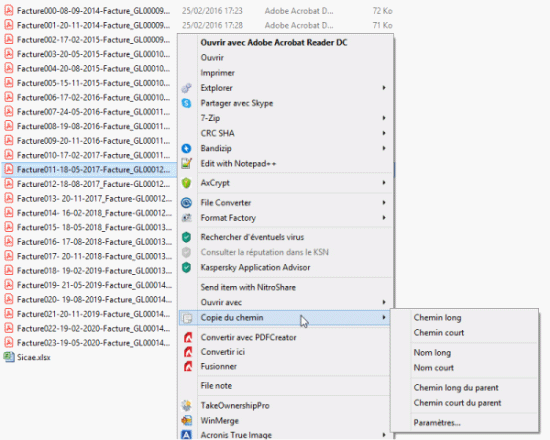The image size is (550, 440).
Task: Expand the File Converter submenu arrow
Action: [384, 202]
